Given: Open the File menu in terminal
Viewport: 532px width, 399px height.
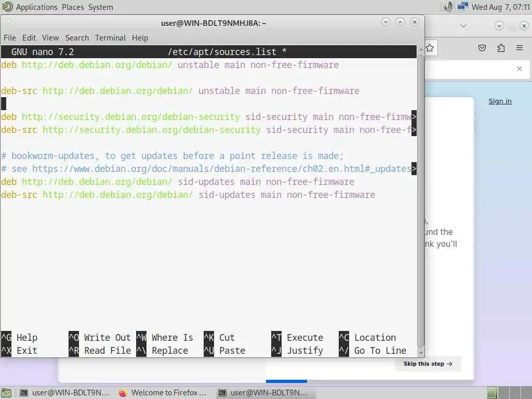Looking at the screenshot, I should [x=10, y=37].
